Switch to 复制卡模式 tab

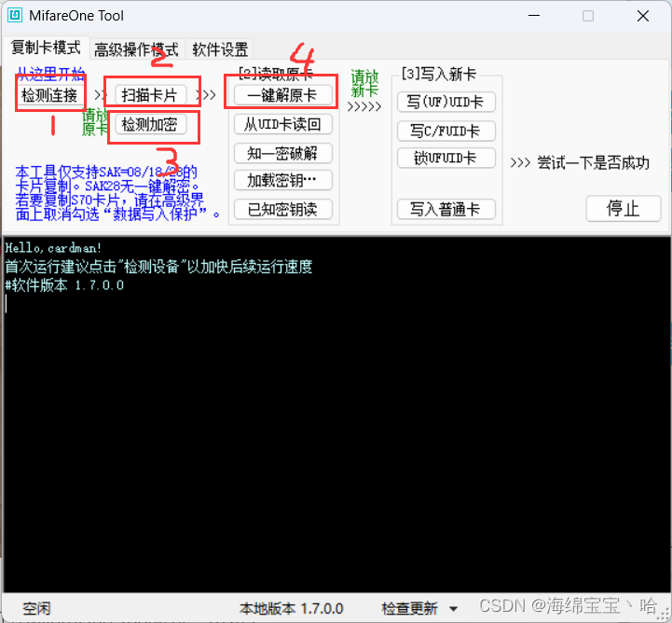(46, 48)
